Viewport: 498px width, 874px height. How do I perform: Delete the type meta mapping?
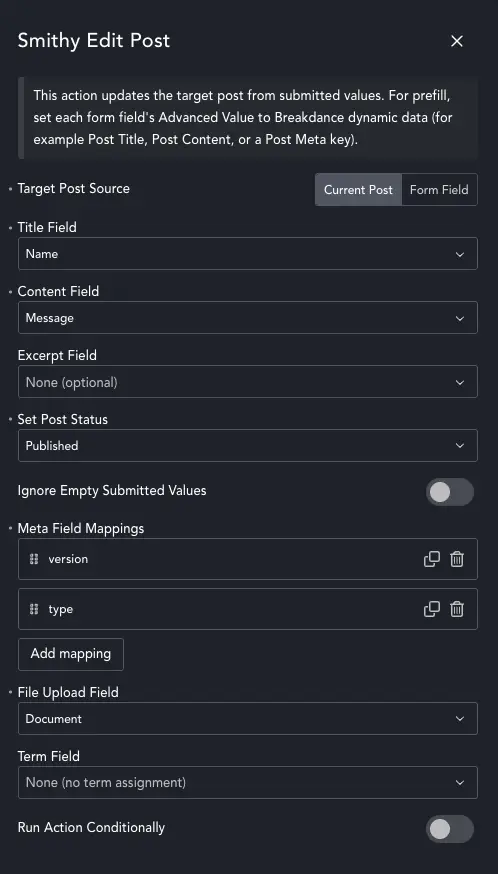pyautogui.click(x=457, y=609)
